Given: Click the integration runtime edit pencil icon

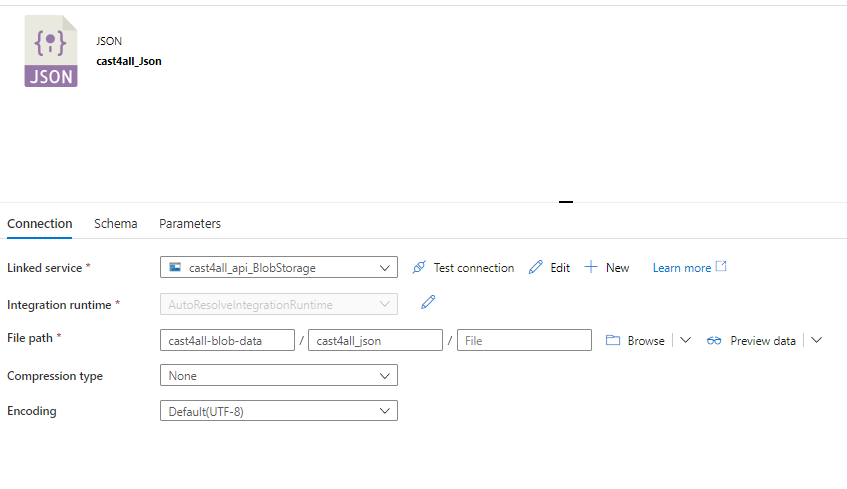Looking at the screenshot, I should tap(428, 302).
